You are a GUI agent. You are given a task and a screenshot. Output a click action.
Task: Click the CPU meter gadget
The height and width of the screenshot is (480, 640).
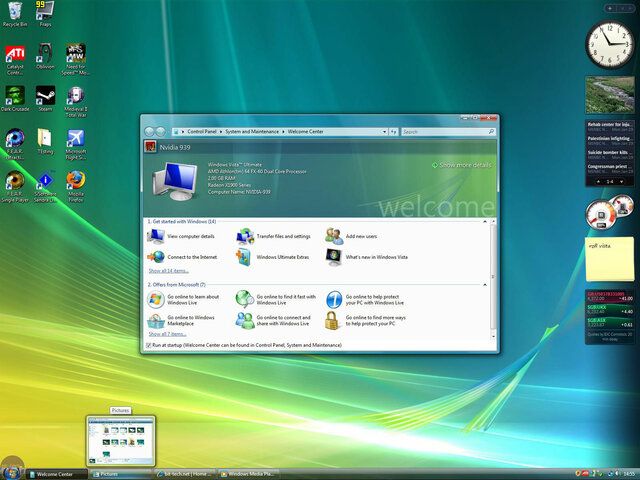pos(609,213)
